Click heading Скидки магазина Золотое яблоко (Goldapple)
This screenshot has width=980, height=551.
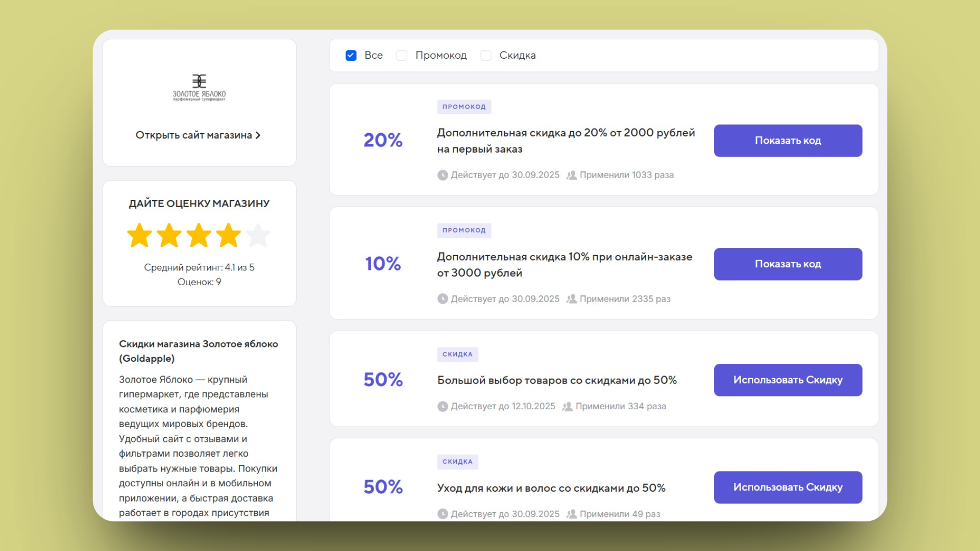[x=199, y=351]
